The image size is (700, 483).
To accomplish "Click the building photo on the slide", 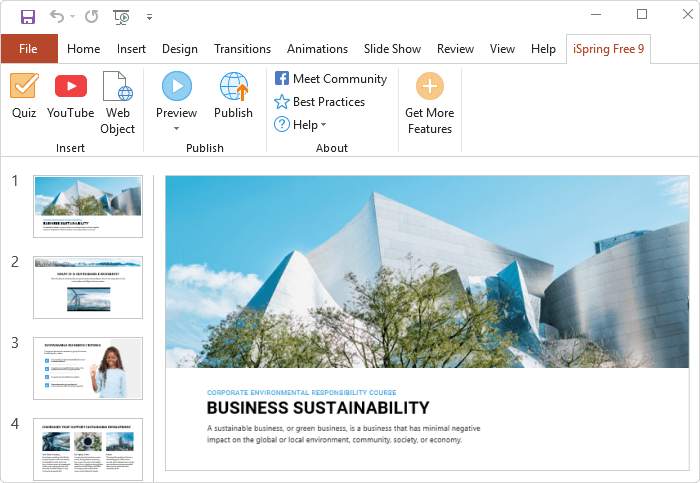I will click(x=427, y=272).
